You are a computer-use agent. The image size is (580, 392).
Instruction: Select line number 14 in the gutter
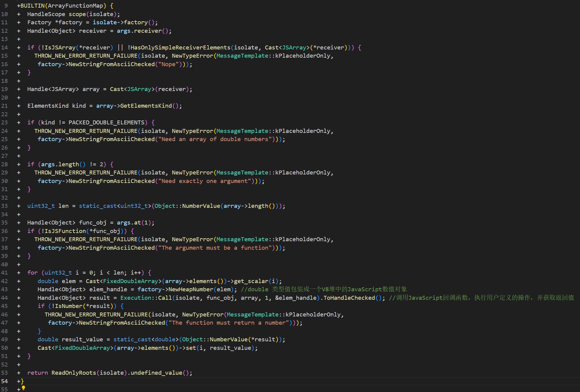click(x=5, y=47)
